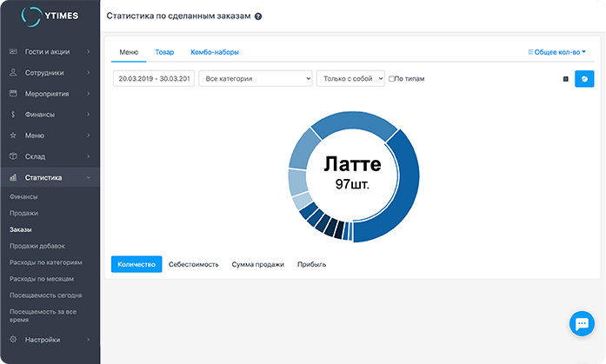Switch to the Товар tab

coord(164,52)
